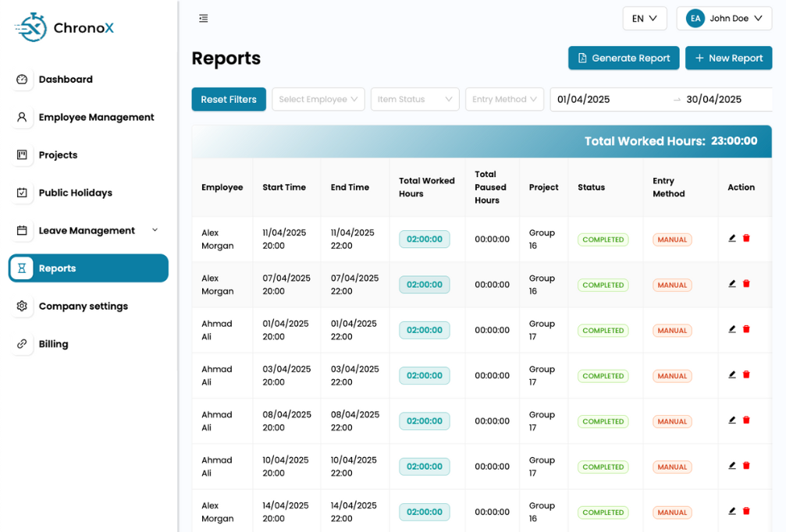Edit Alex Morgan 14/04/2025 entry
This screenshot has height=532, width=786.
(732, 512)
